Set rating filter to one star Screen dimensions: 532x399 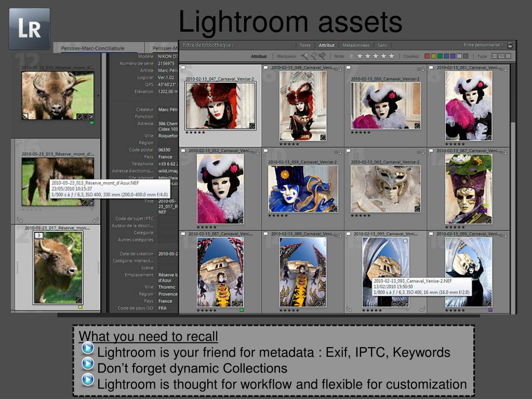pos(360,56)
